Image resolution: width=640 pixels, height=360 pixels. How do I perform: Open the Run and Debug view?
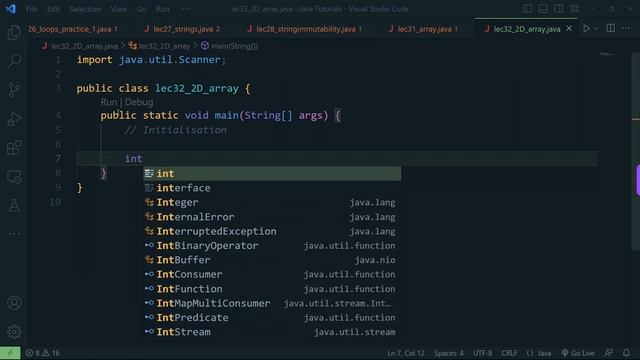pos(14,119)
